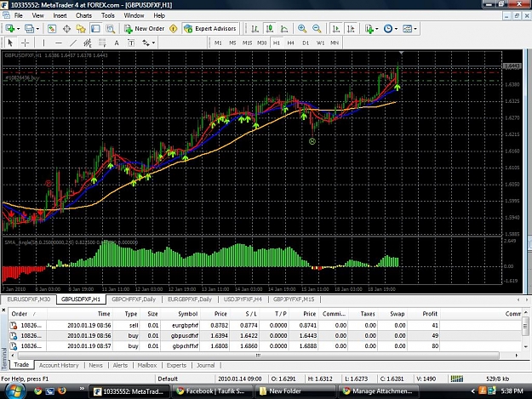Switch timeframe to M1
The height and width of the screenshot is (399, 532).
[x=218, y=43]
